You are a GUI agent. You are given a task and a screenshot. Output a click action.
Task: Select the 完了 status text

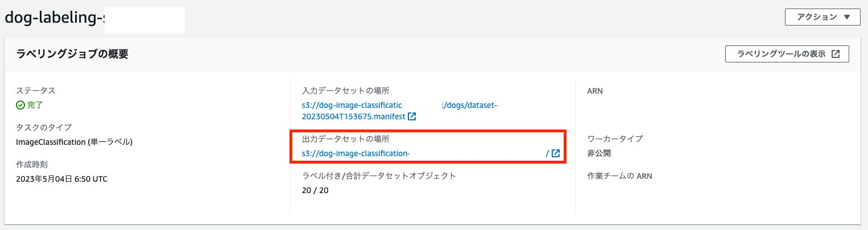pos(35,105)
